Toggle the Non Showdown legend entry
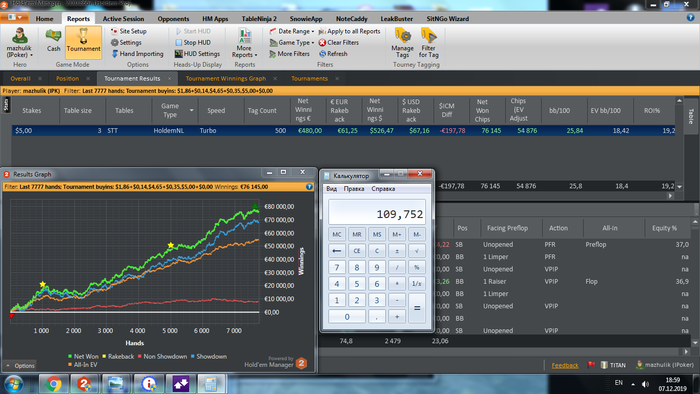The height and width of the screenshot is (394, 700). coord(162,357)
